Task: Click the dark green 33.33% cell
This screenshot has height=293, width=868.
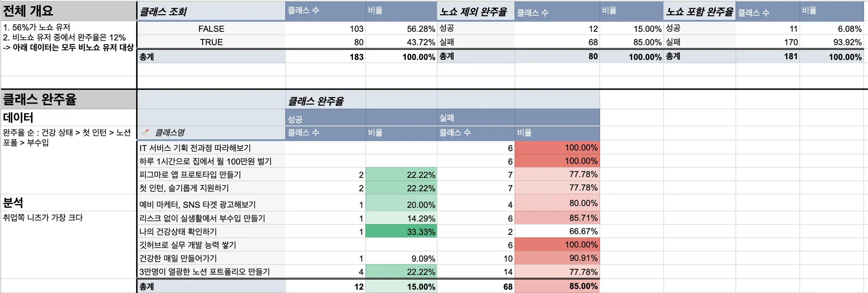Action: 401,231
